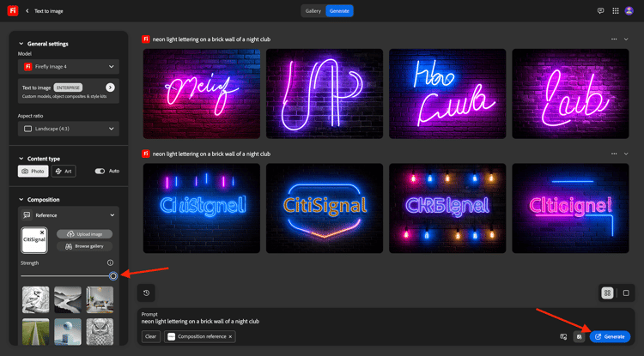This screenshot has height=356, width=644.
Task: Collapse the Composition section
Action: (x=21, y=200)
